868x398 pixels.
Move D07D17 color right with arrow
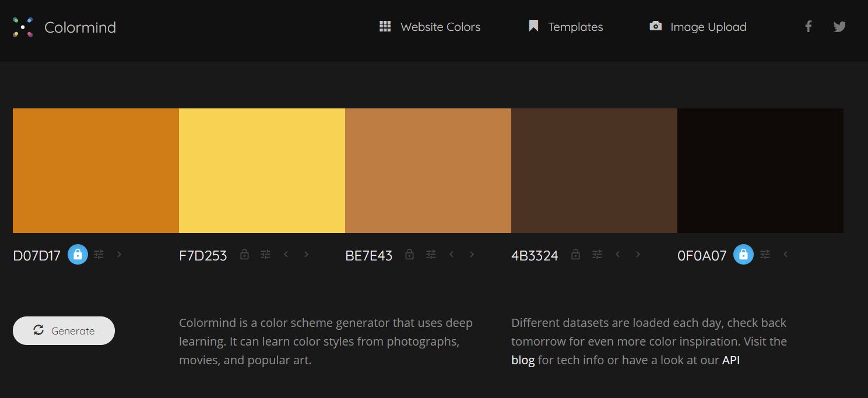click(120, 254)
